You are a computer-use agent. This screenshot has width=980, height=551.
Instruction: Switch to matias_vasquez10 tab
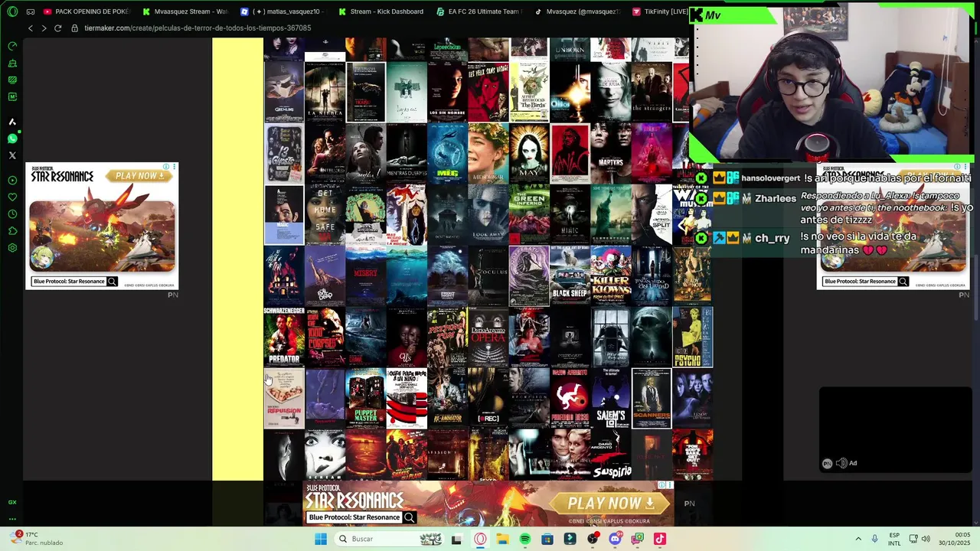(x=283, y=11)
